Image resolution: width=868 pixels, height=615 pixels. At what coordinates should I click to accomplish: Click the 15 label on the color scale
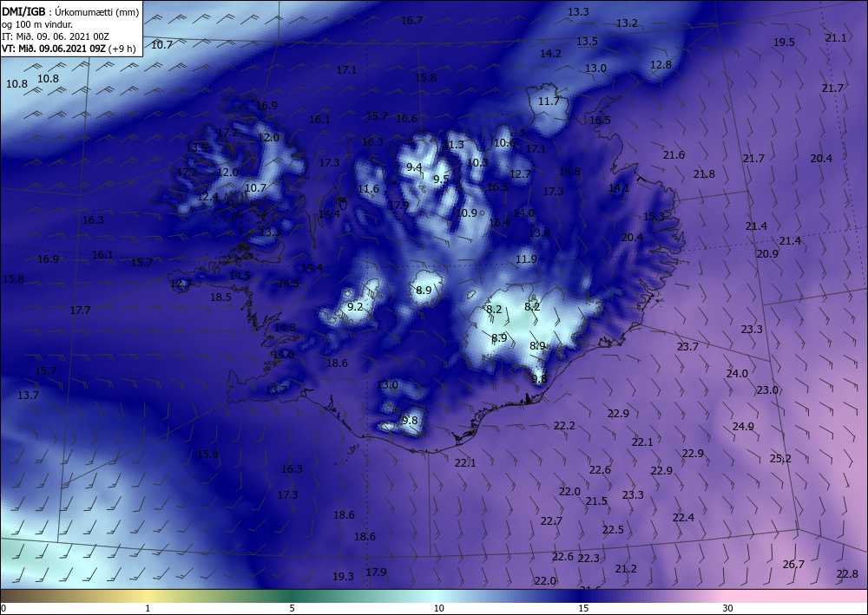click(583, 608)
